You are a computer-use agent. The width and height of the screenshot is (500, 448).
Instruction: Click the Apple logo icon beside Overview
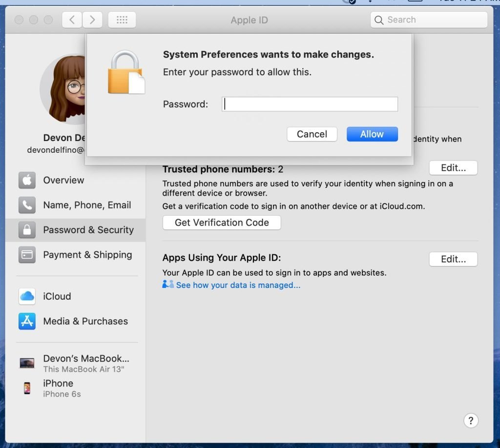(27, 181)
